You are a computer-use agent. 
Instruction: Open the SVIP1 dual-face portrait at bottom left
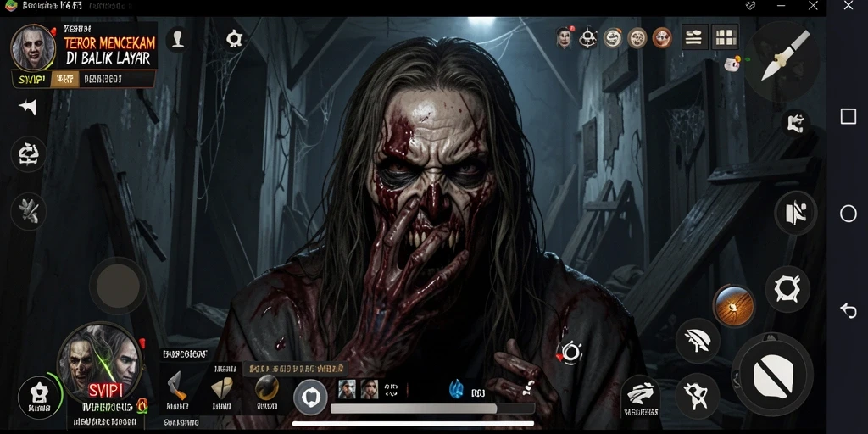coord(102,361)
